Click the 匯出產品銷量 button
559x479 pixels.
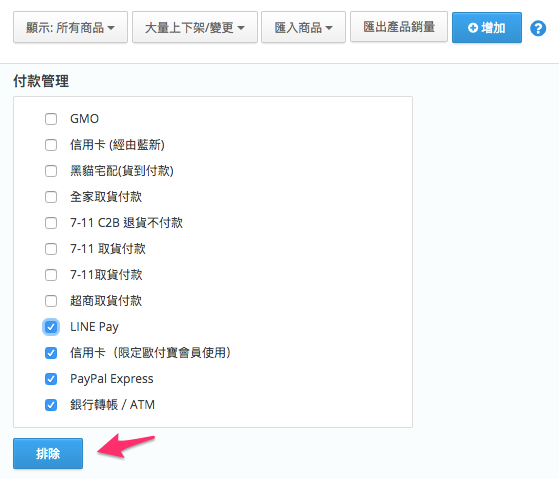(x=399, y=27)
